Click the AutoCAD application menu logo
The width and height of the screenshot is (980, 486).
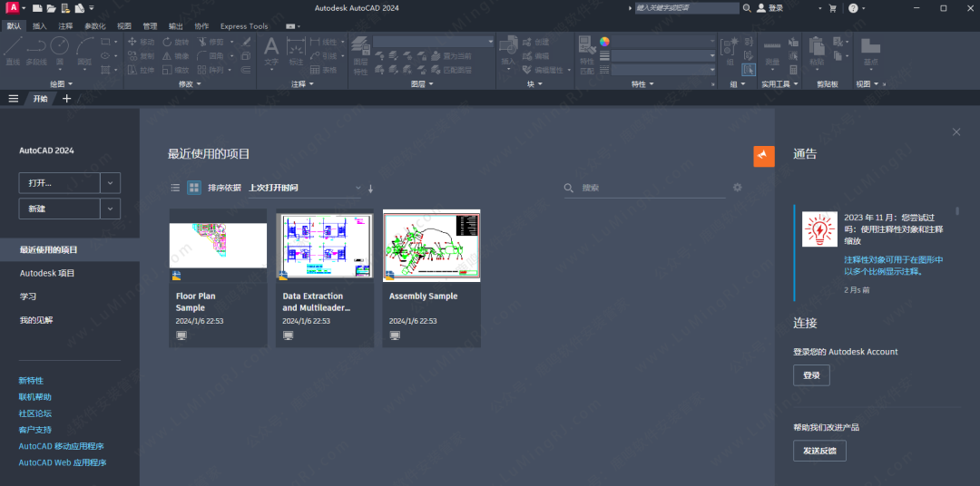15,8
